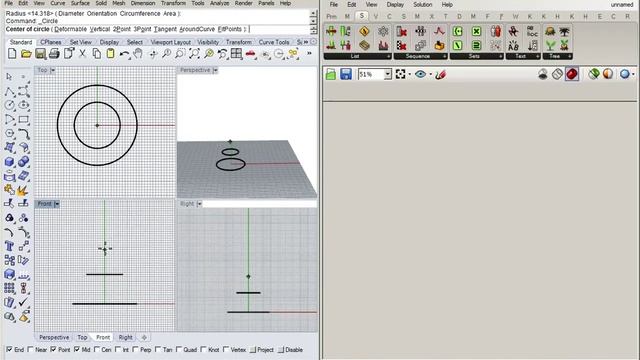Enable the Knot osnap checkbox
The height and width of the screenshot is (360, 640).
pyautogui.click(x=204, y=349)
